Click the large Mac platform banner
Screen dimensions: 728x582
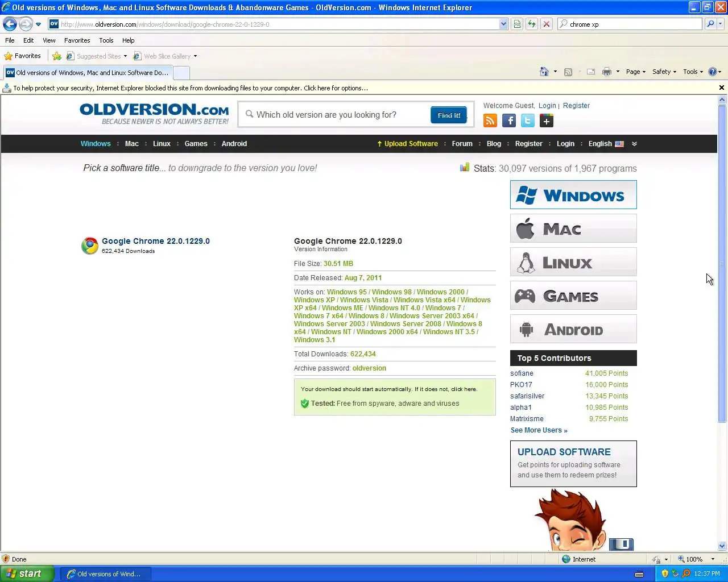click(573, 228)
